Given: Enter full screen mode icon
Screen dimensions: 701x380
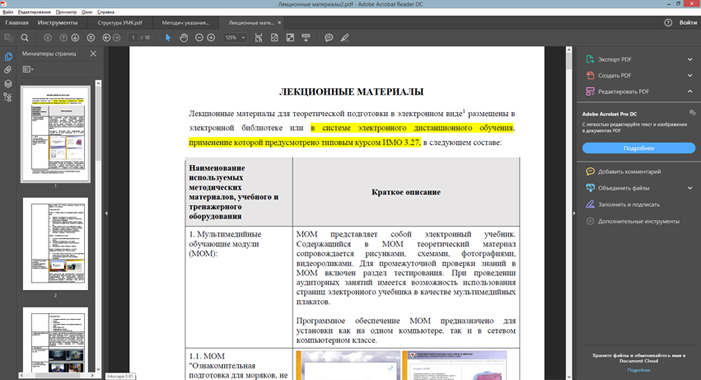Looking at the screenshot, I should coord(290,38).
